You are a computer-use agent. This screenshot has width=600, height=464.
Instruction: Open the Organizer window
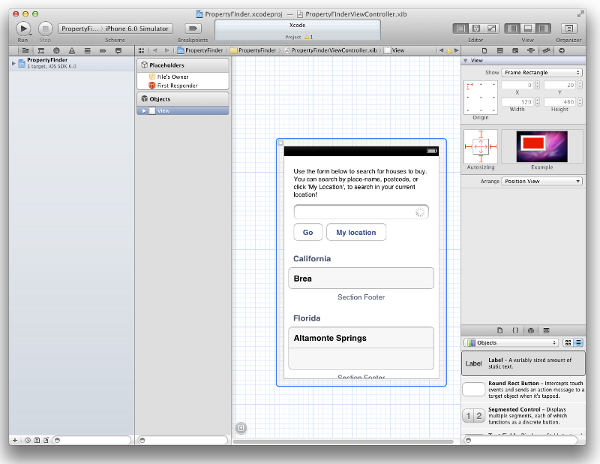[569, 28]
